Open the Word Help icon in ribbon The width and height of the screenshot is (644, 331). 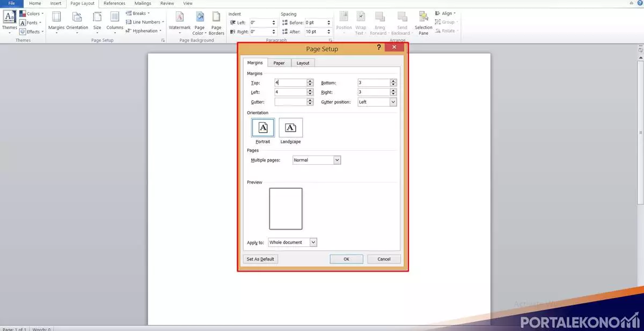[640, 3]
